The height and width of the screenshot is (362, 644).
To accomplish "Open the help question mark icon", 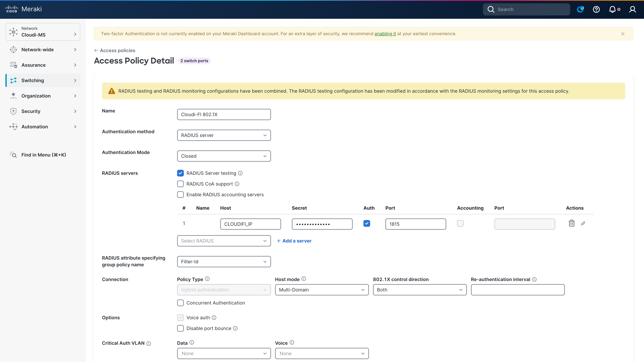I will 596,9.
